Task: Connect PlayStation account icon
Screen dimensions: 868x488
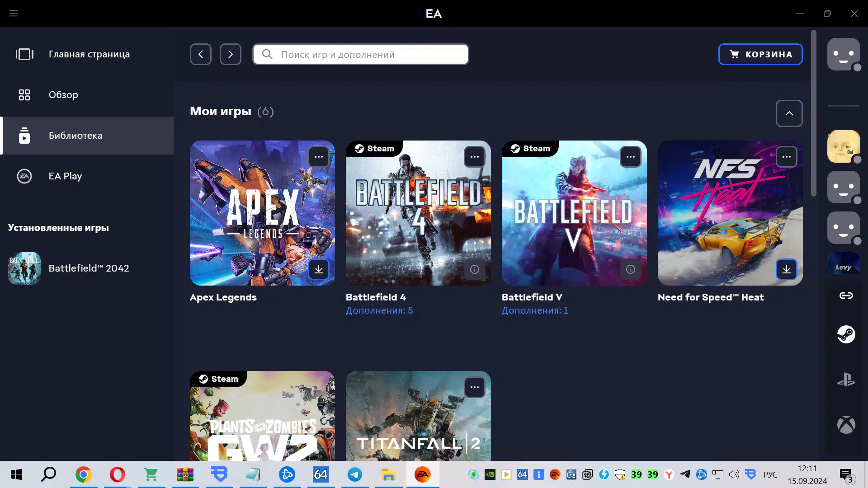Action: coord(846,380)
